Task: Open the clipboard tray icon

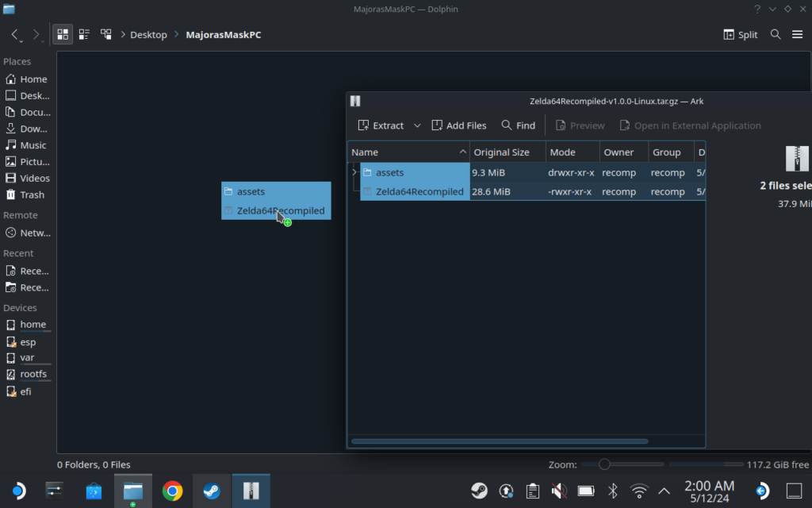Action: [x=532, y=491]
